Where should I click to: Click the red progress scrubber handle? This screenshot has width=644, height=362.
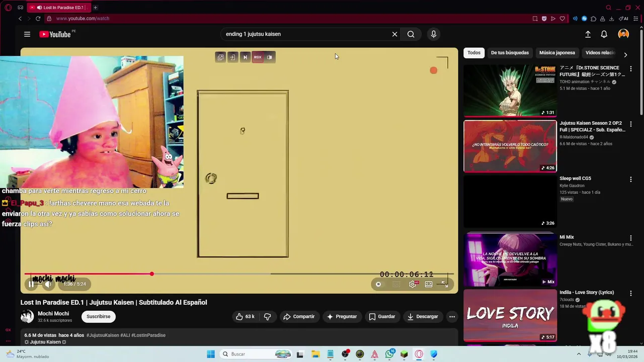pos(151,274)
